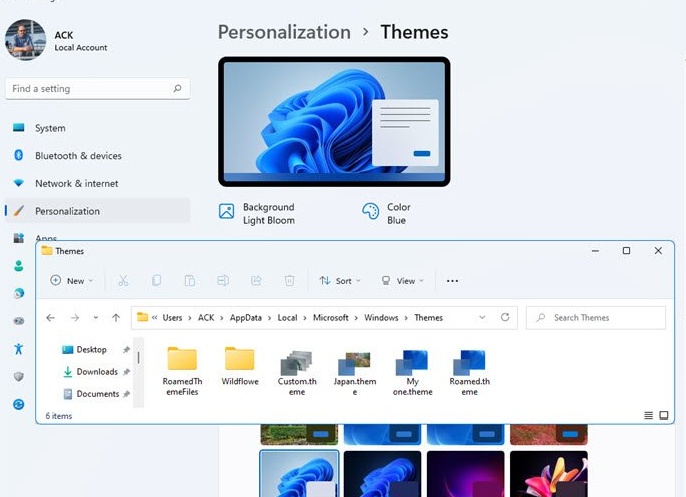Click the Find a setting search box
This screenshot has width=686, height=497.
click(x=98, y=89)
